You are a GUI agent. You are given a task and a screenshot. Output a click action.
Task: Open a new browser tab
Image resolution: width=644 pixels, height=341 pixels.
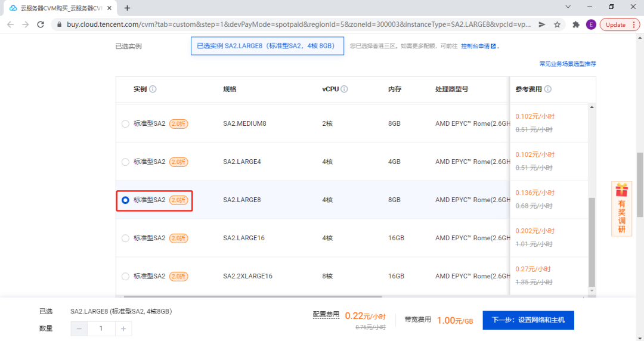pos(128,8)
